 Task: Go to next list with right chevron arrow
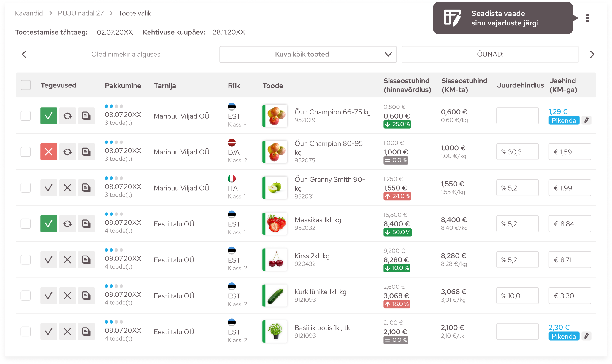[592, 54]
